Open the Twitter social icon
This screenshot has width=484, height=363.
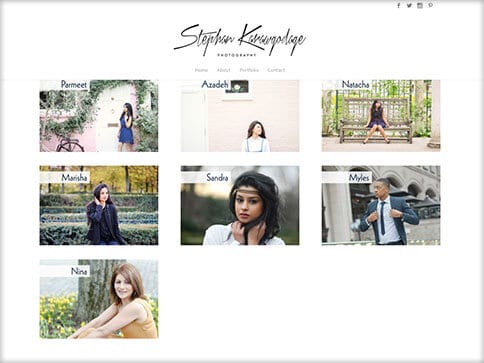pos(409,5)
